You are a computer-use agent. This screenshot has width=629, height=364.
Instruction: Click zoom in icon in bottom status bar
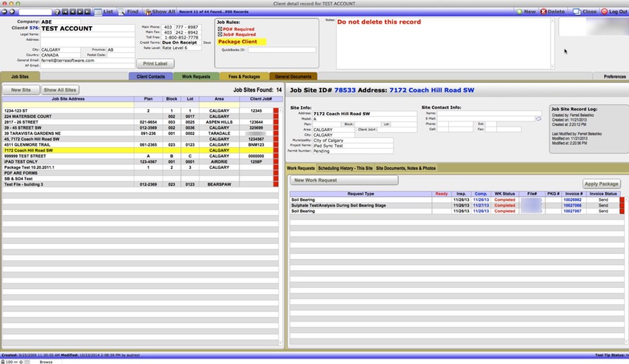[x=21, y=361]
